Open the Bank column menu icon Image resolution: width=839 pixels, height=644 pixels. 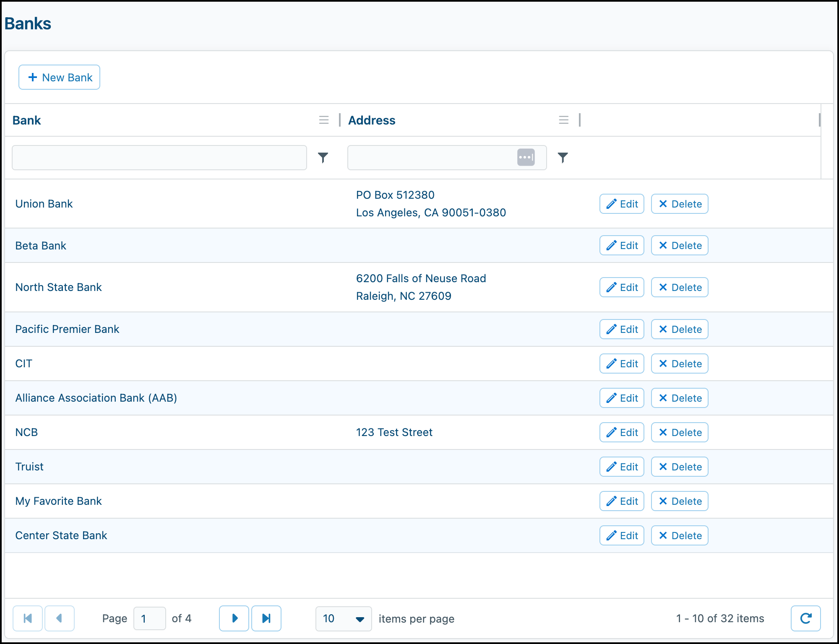[324, 120]
